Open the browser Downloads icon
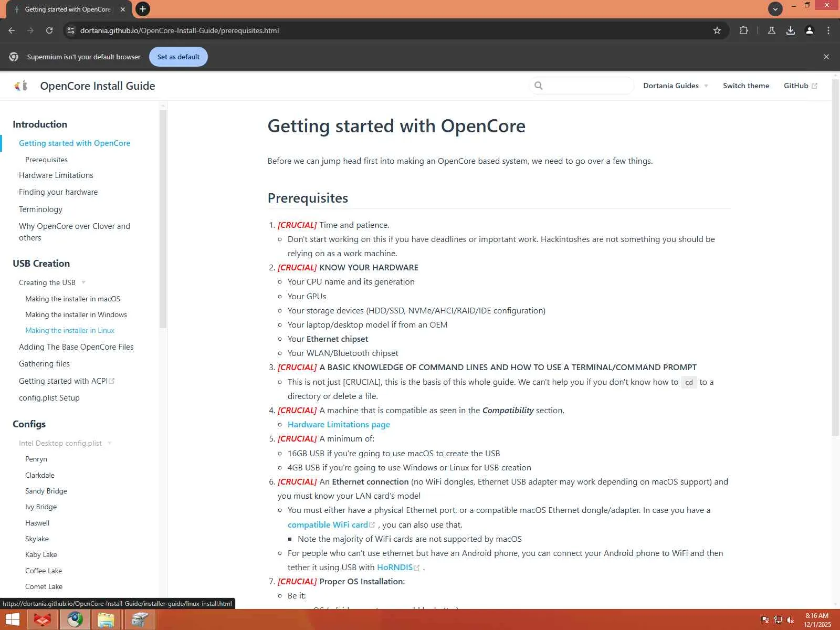Screen dimensions: 840x630 point(791,30)
